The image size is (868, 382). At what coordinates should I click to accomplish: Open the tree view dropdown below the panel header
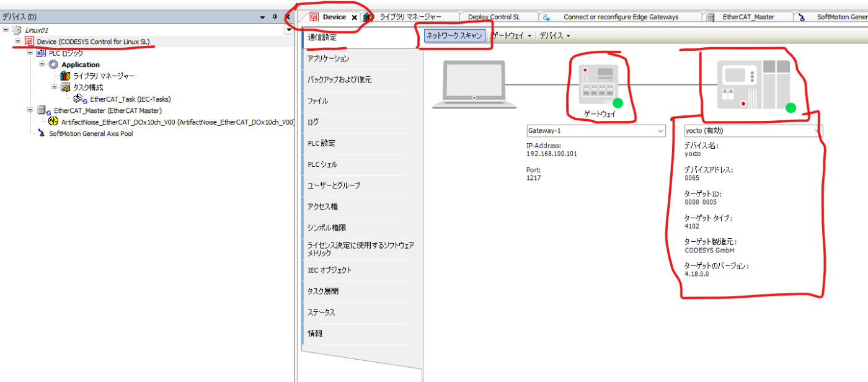(x=288, y=30)
